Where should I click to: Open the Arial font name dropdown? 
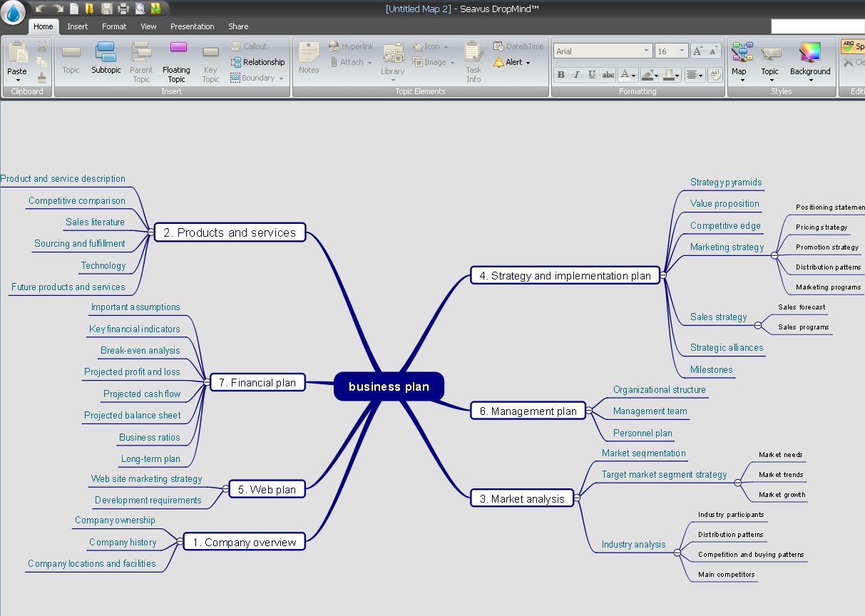pyautogui.click(x=603, y=51)
